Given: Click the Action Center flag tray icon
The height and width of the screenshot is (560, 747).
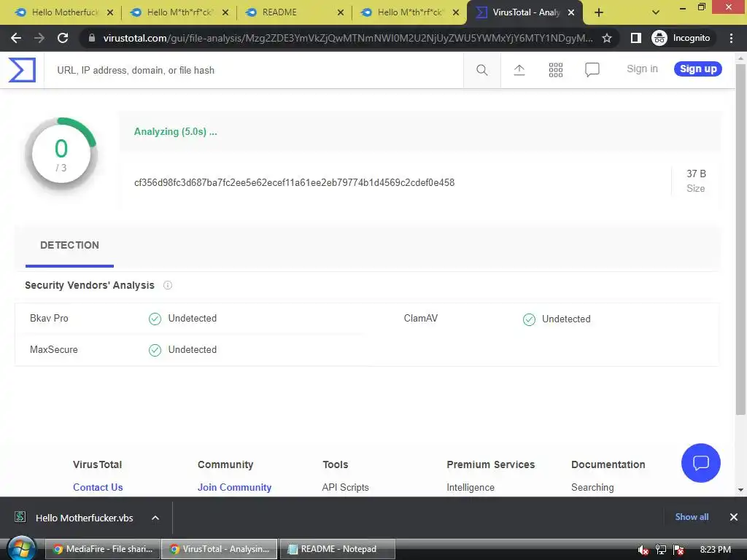Looking at the screenshot, I should click(x=678, y=550).
